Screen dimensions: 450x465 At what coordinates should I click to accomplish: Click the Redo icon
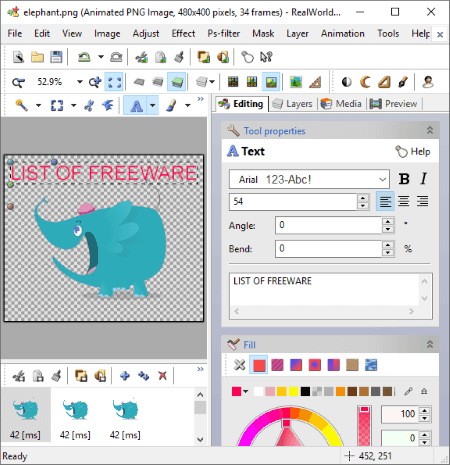click(x=116, y=57)
